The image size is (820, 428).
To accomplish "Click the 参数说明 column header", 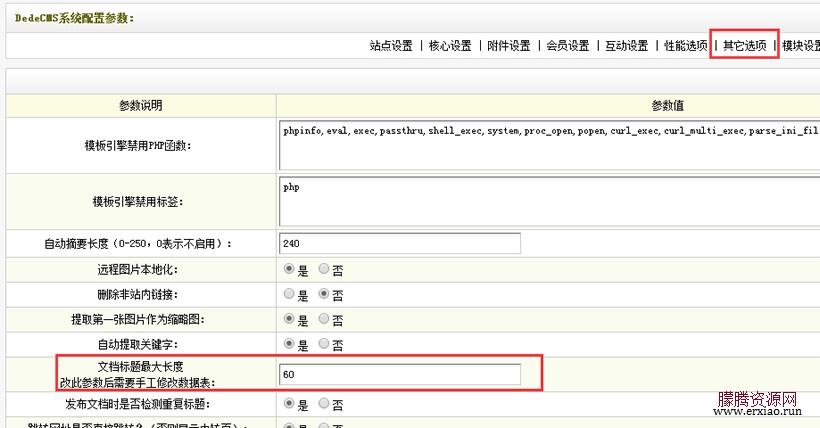I will click(x=141, y=106).
